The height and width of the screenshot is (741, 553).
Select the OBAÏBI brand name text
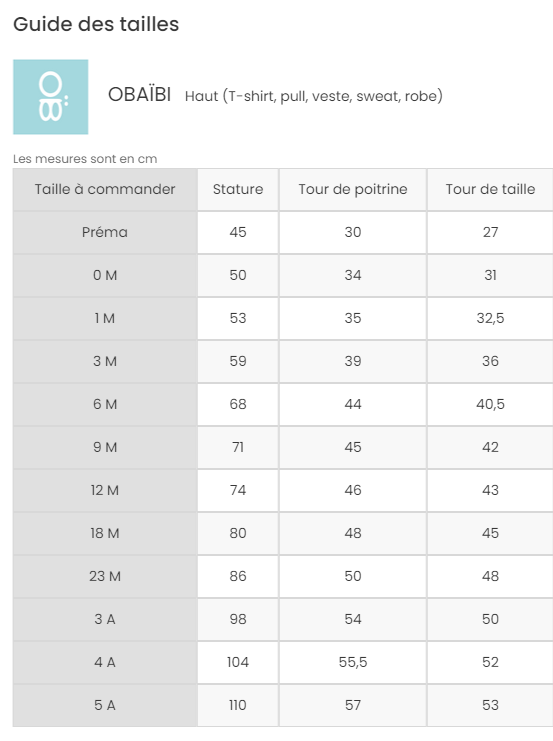(139, 95)
